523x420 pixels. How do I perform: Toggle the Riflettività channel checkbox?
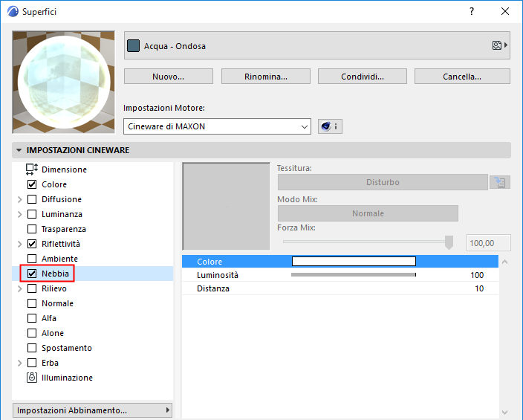(32, 244)
